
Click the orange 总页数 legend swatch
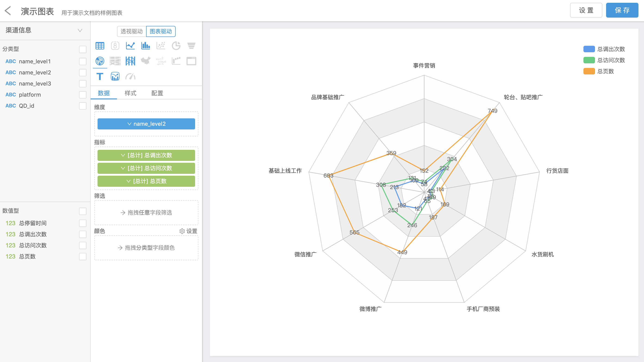click(589, 71)
